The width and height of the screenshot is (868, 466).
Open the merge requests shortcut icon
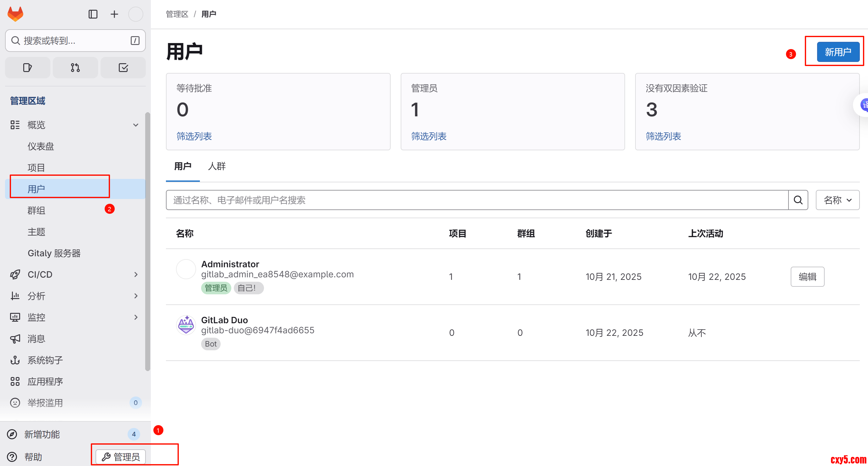tap(75, 68)
